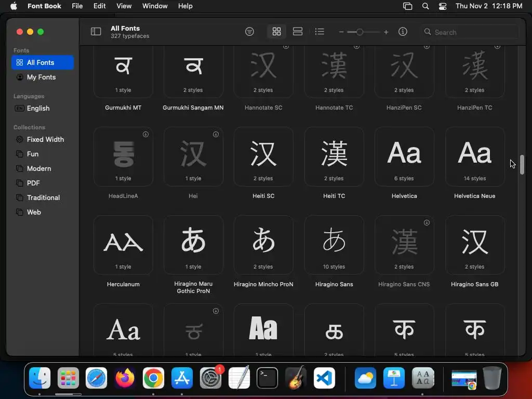
Task: Open the Fun collection
Action: [x=43, y=154]
